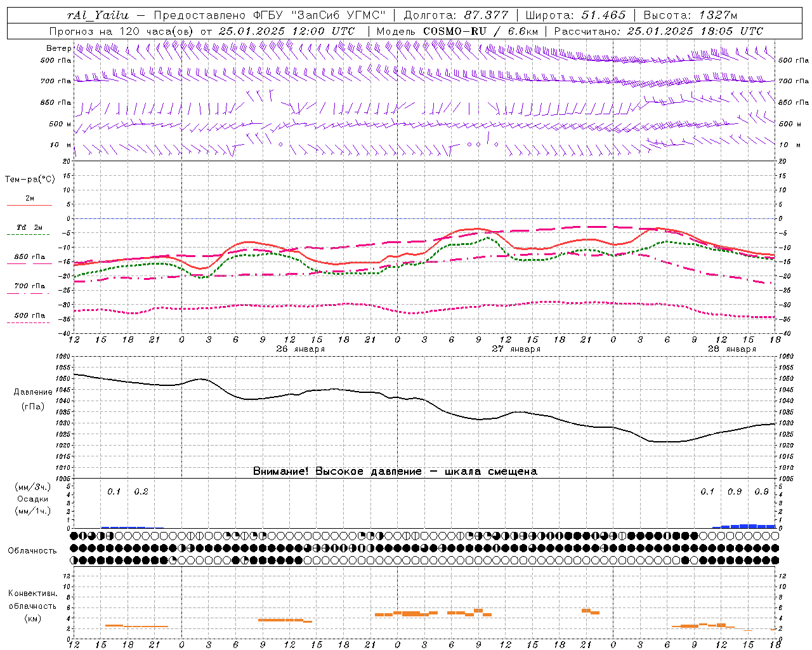Click the left '700 гПа' wind level label
812x650 pixels.
56,81
